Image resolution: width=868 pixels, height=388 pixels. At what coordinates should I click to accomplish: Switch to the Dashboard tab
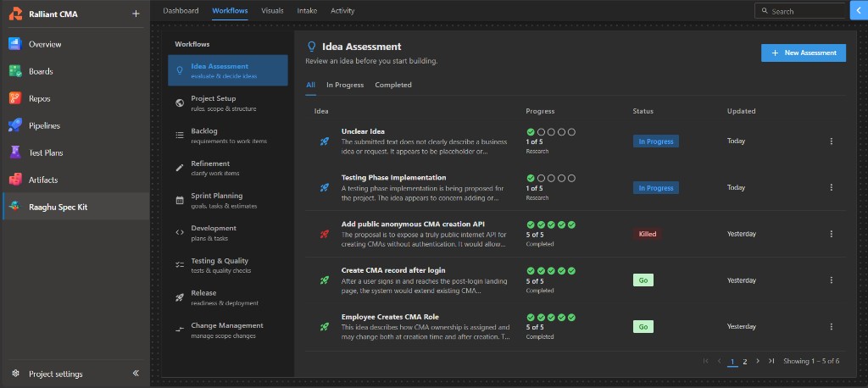[x=181, y=10]
